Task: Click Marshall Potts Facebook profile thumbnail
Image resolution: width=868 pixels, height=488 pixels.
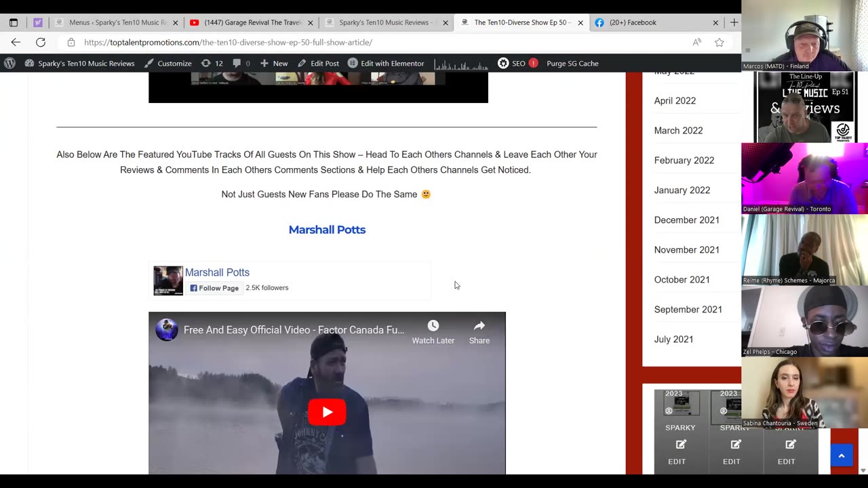Action: pyautogui.click(x=168, y=281)
